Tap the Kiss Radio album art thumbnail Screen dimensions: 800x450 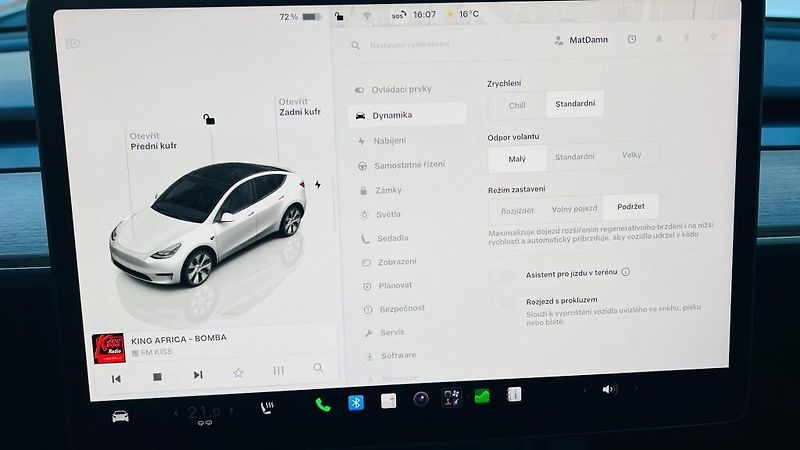click(108, 348)
